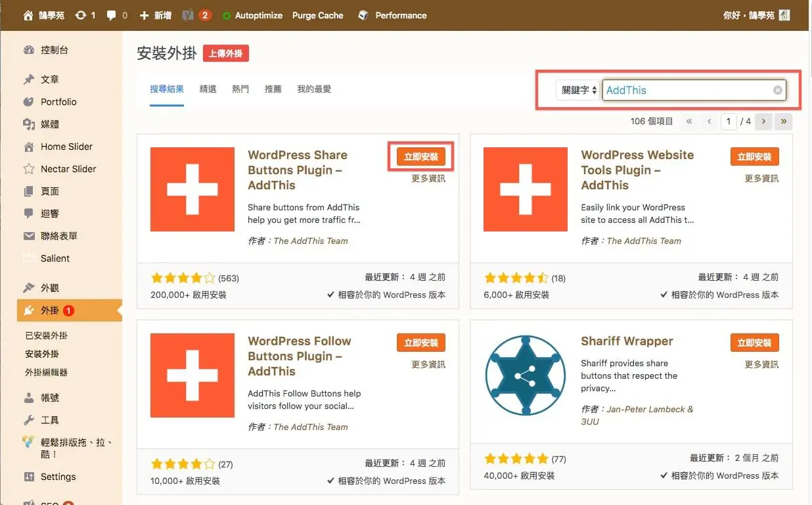Open the Yoast SEO icon with badge 2
Screen dimensions: 812x505
196,15
